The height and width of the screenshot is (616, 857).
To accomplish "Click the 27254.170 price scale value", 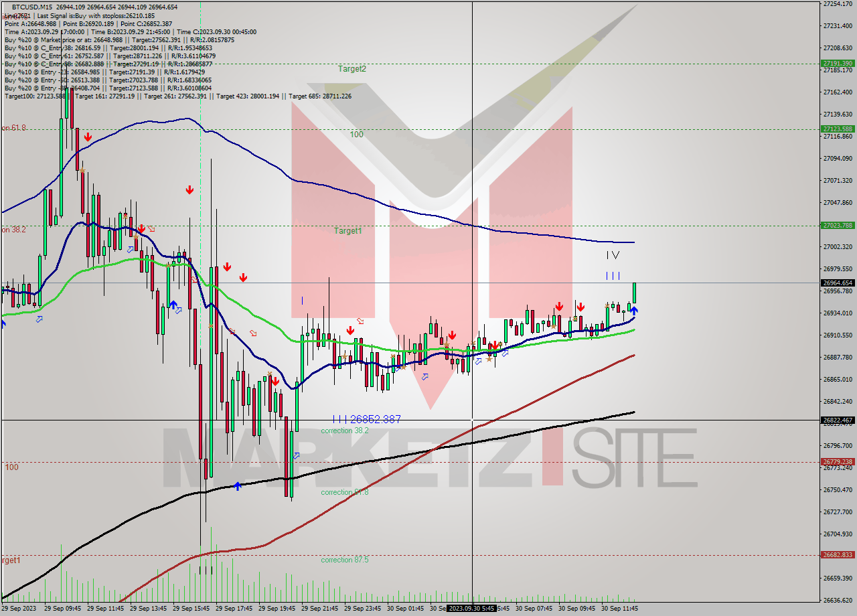I will pyautogui.click(x=838, y=4).
